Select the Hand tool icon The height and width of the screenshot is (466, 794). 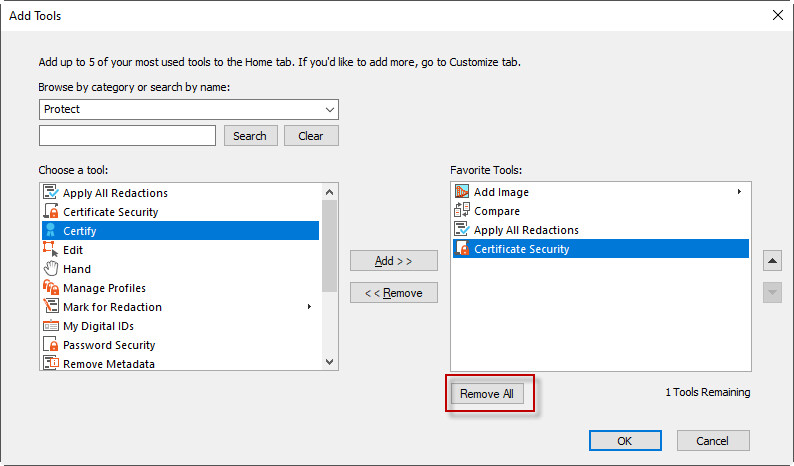coord(51,269)
